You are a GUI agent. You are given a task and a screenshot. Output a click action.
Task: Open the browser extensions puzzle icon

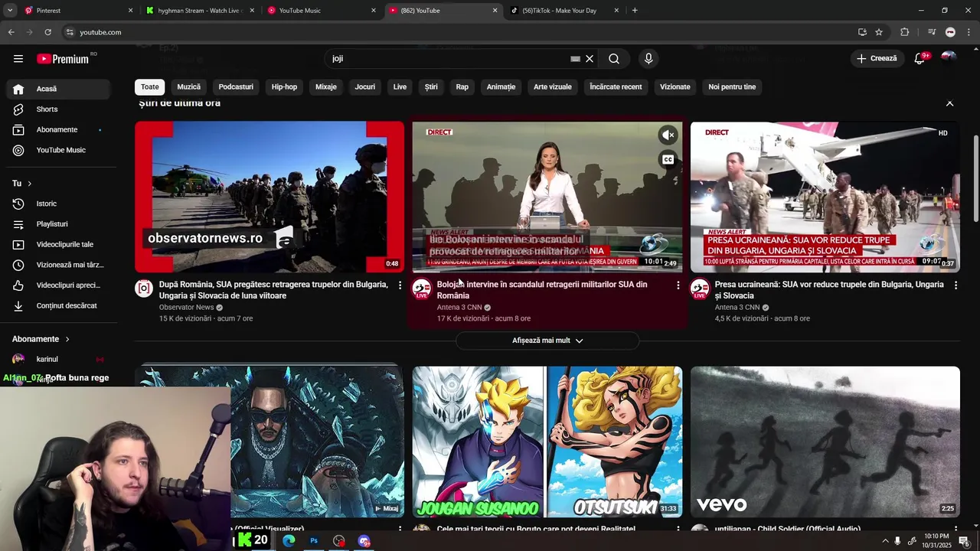coord(905,32)
